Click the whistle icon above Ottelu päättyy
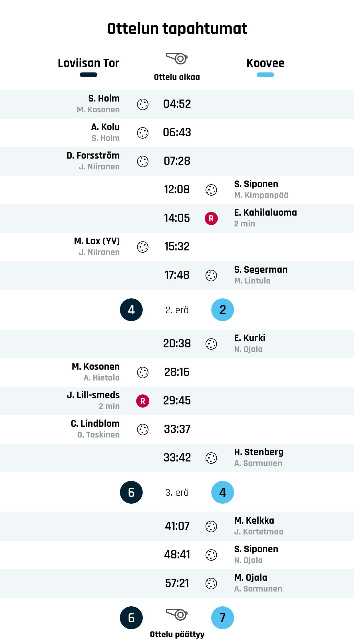Viewport: 354px width, 644px height. [177, 615]
